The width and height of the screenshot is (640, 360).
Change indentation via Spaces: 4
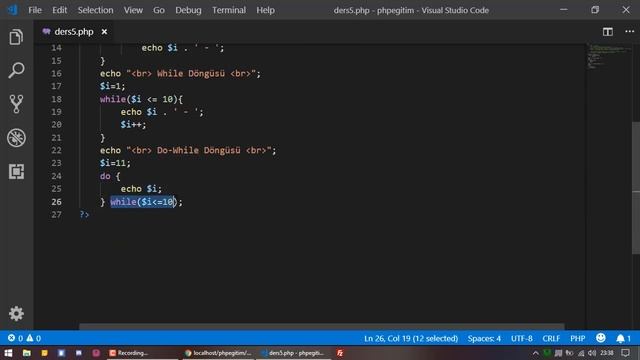point(484,338)
